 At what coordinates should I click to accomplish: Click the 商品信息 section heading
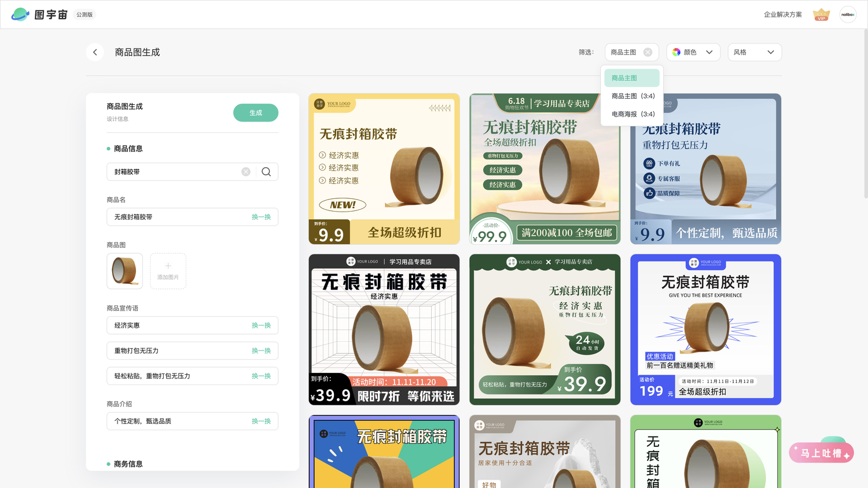click(x=128, y=149)
